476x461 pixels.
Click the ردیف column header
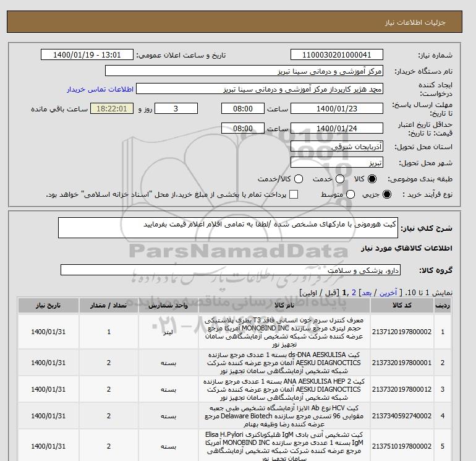442,306
